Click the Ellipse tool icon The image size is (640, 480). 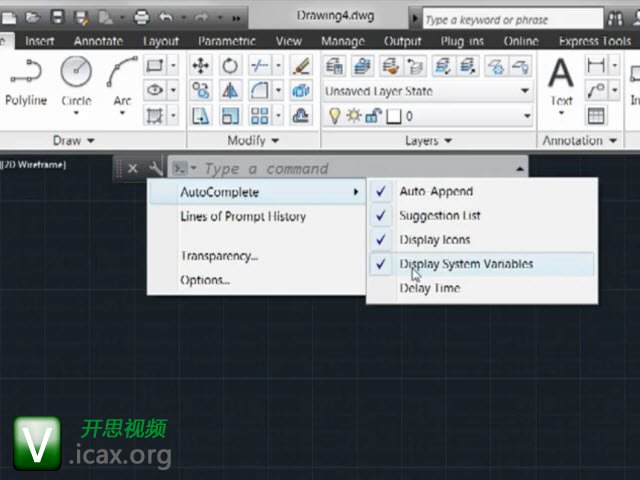(x=154, y=90)
